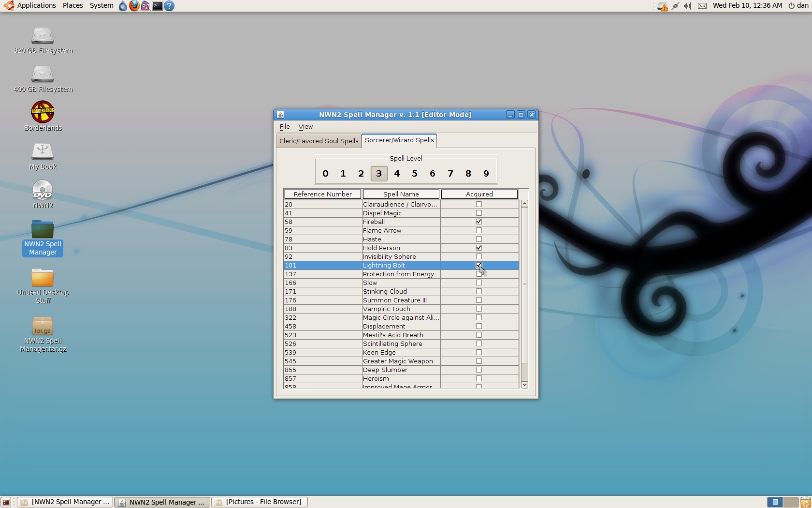Select the 320 GB Filesystem drive icon
The image size is (812, 508).
[x=43, y=36]
